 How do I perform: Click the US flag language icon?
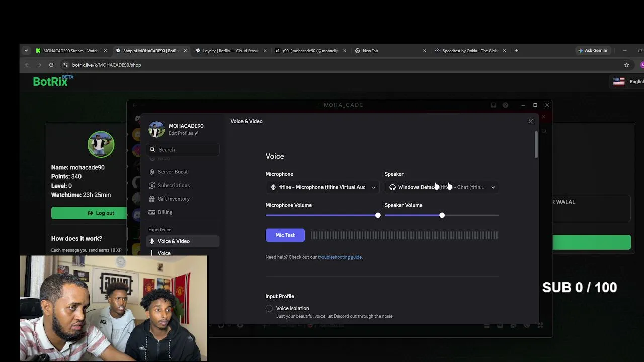coord(619,82)
